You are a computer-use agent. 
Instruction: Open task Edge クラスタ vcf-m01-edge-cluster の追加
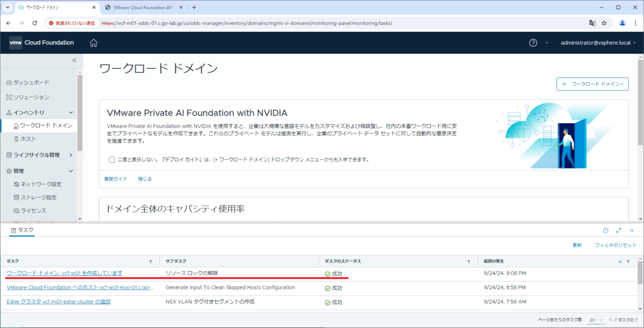58,302
